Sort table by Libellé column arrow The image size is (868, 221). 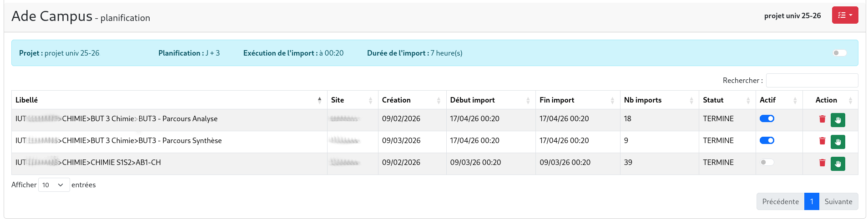point(319,100)
